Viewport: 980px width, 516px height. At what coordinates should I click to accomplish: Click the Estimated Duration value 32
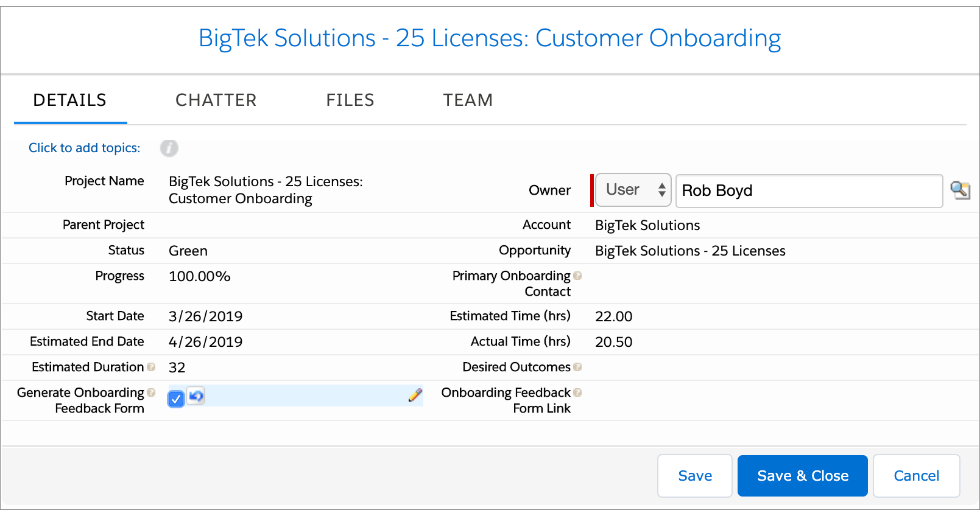click(177, 368)
